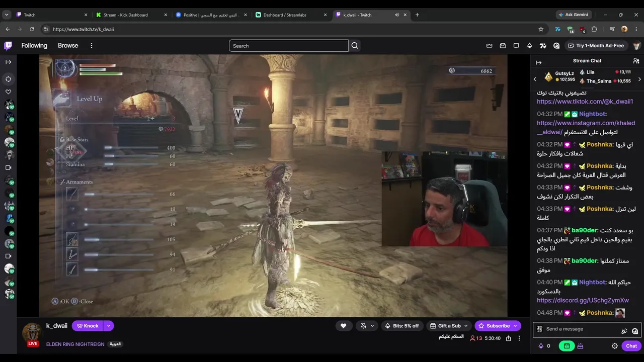Open the stream options three-dot menu
The width and height of the screenshot is (644, 362).
519,338
